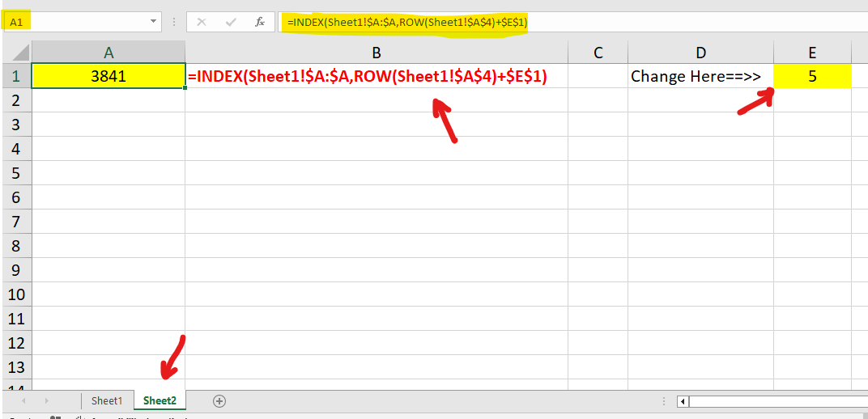Select column D header
The image size is (868, 419).
pyautogui.click(x=701, y=53)
